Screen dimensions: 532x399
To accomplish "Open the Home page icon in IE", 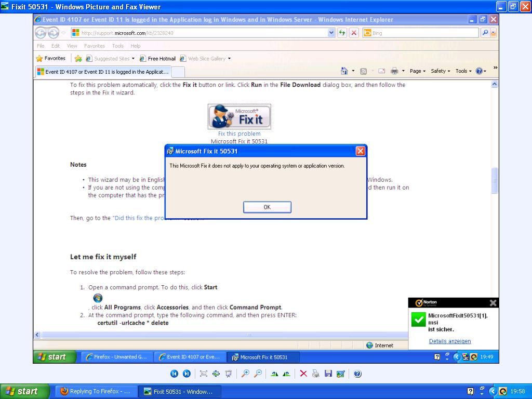I will pyautogui.click(x=344, y=71).
